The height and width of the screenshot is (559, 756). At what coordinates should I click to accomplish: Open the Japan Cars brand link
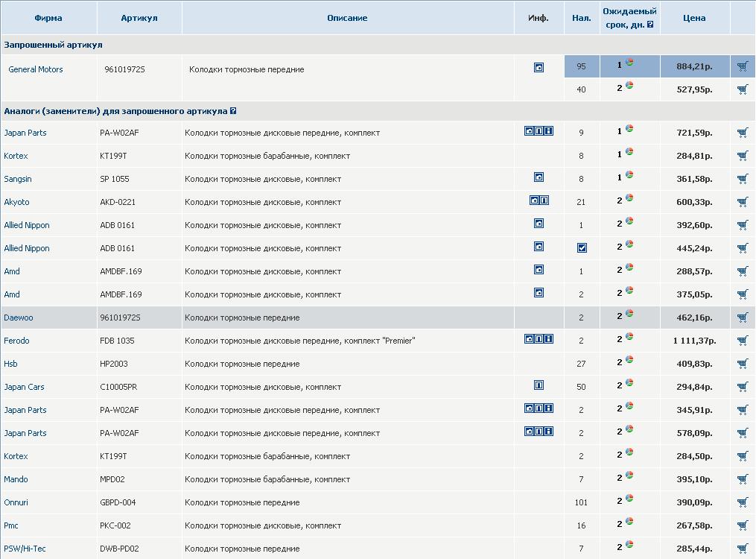coord(24,388)
